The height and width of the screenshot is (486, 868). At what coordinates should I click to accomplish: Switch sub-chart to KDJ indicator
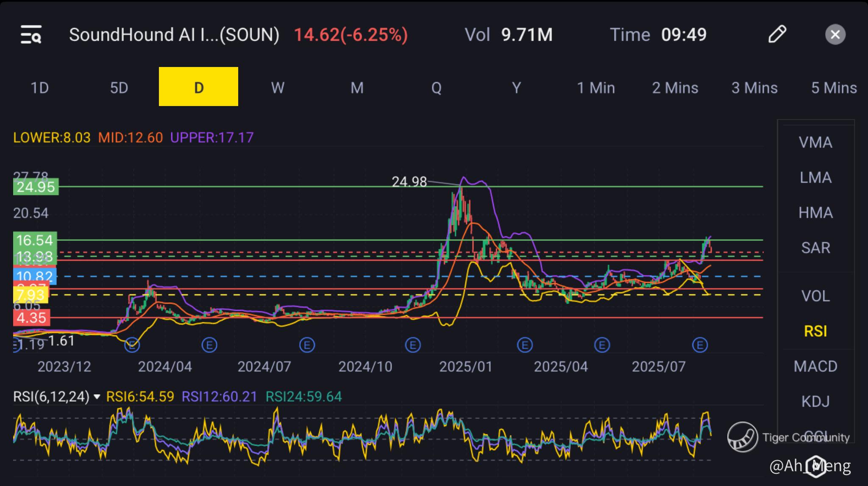click(x=815, y=401)
